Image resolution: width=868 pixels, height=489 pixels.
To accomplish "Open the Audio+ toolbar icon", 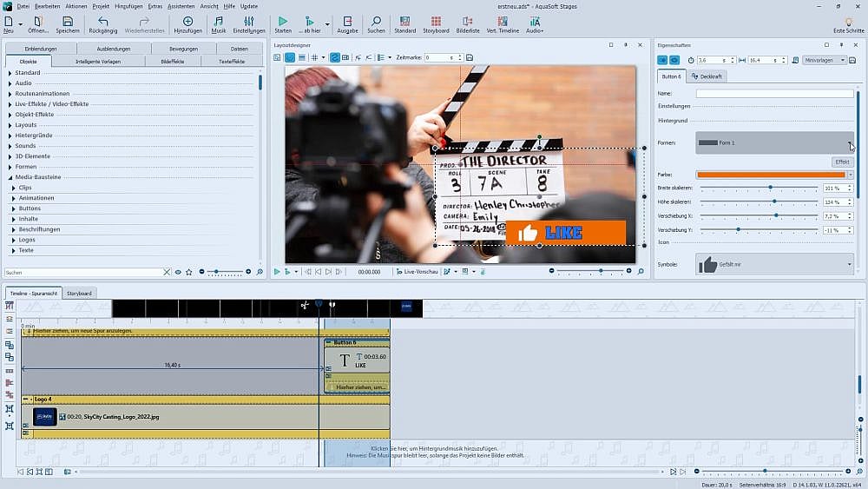I will 534,21.
